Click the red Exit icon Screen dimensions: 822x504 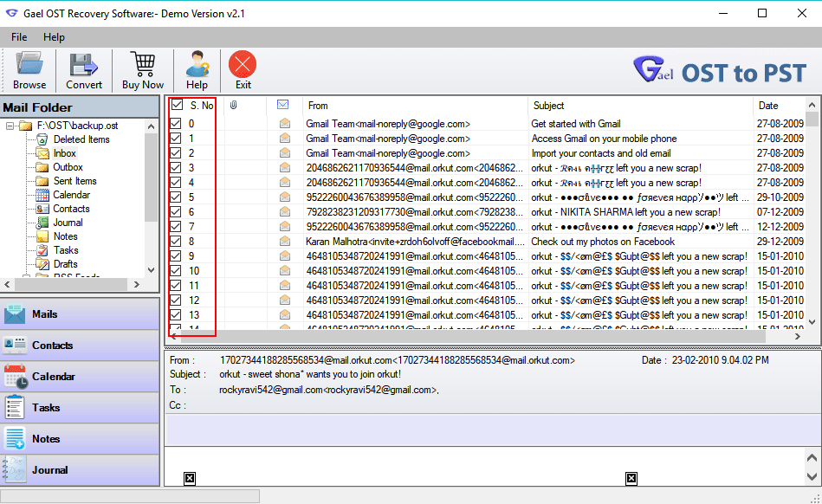(x=243, y=64)
